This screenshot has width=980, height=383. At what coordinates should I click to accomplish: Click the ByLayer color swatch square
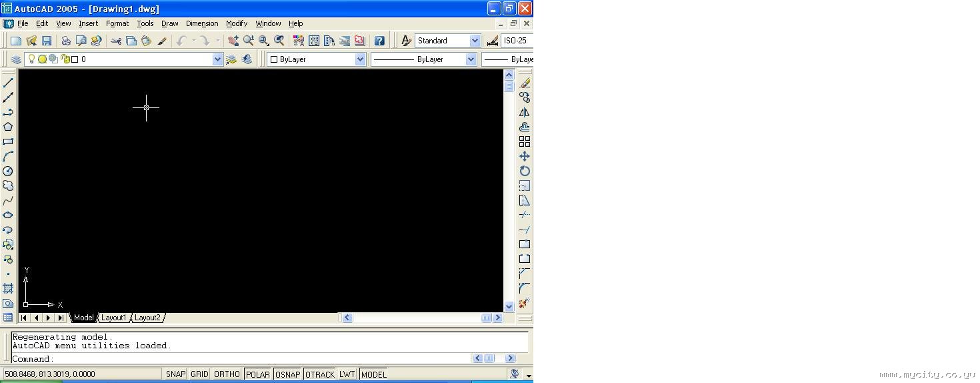click(x=273, y=59)
